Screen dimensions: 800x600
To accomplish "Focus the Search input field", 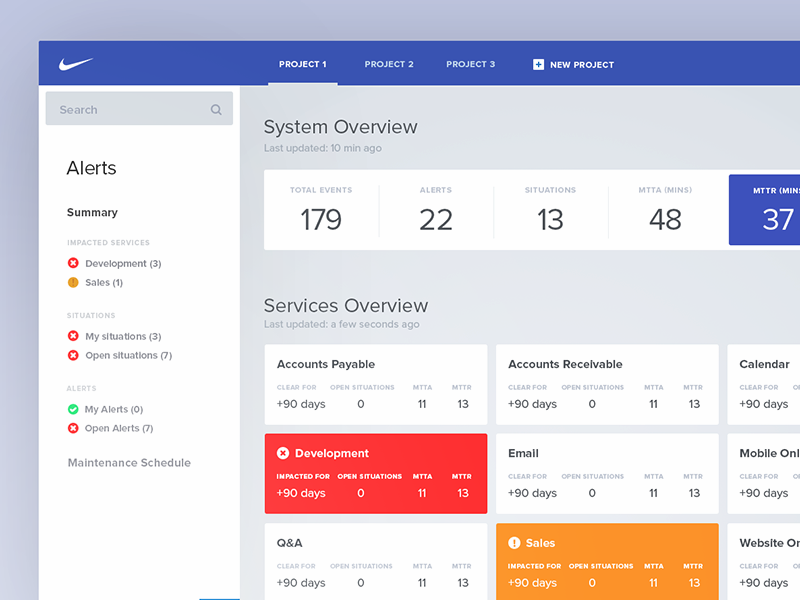I will (128, 110).
